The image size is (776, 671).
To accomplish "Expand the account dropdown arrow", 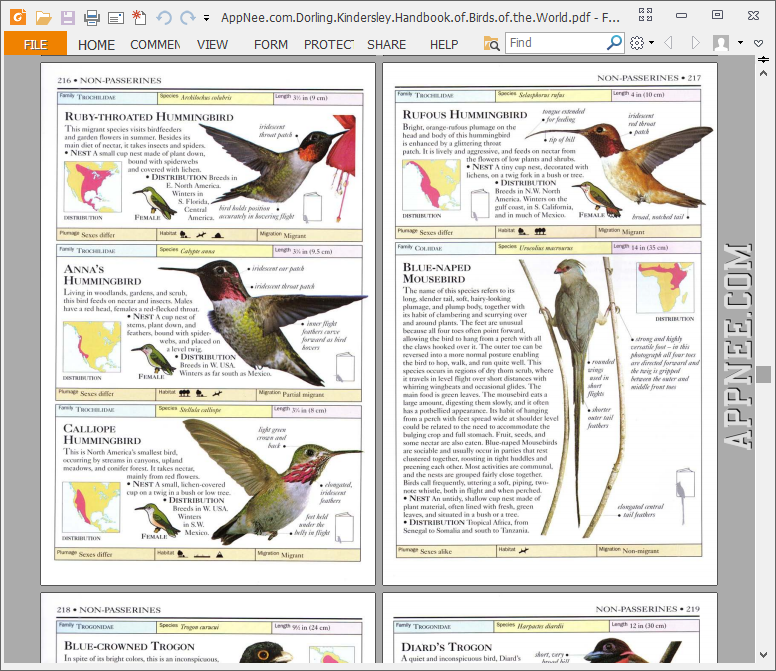I will tap(740, 43).
